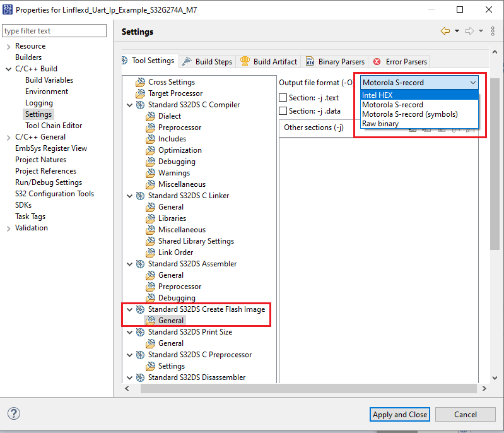Click the Target Processor folder icon
The image size is (504, 433).
pyautogui.click(x=140, y=93)
